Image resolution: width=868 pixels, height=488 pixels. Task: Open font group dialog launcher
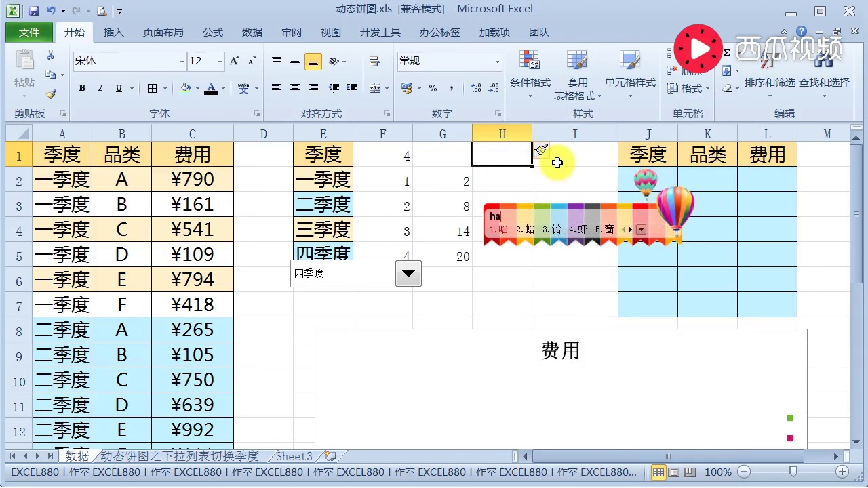(256, 113)
